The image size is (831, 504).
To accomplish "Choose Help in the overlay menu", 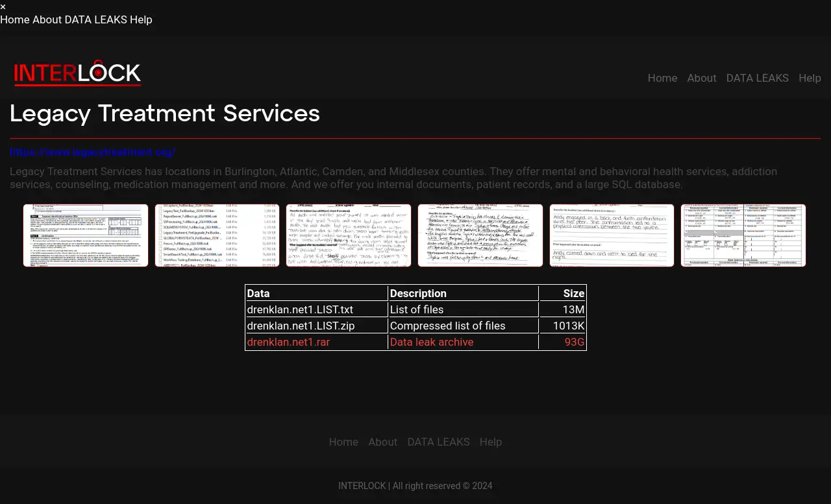I will click(141, 19).
